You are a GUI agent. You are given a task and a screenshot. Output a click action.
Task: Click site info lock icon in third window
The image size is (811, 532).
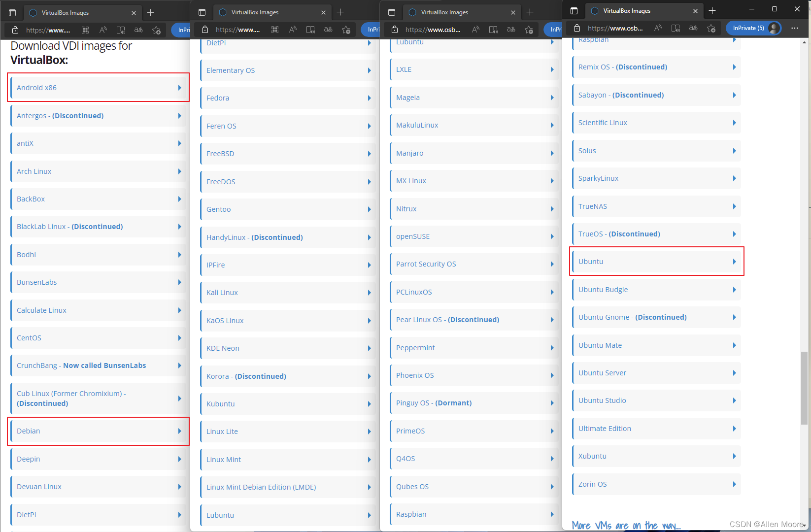[395, 30]
